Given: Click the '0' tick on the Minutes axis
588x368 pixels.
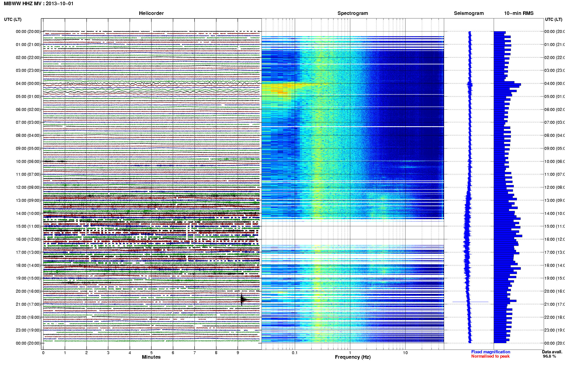Looking at the screenshot, I should (43, 353).
